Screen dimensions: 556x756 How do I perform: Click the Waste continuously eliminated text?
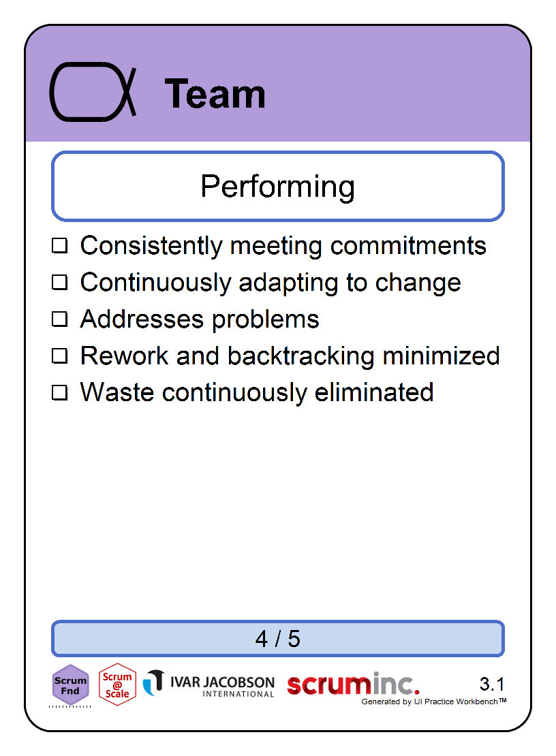coord(257,392)
